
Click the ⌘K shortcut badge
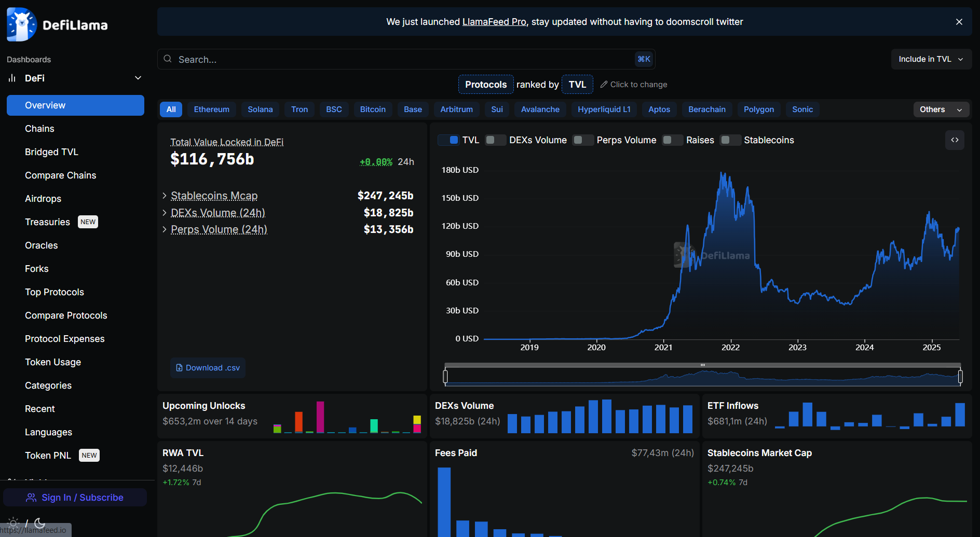644,59
